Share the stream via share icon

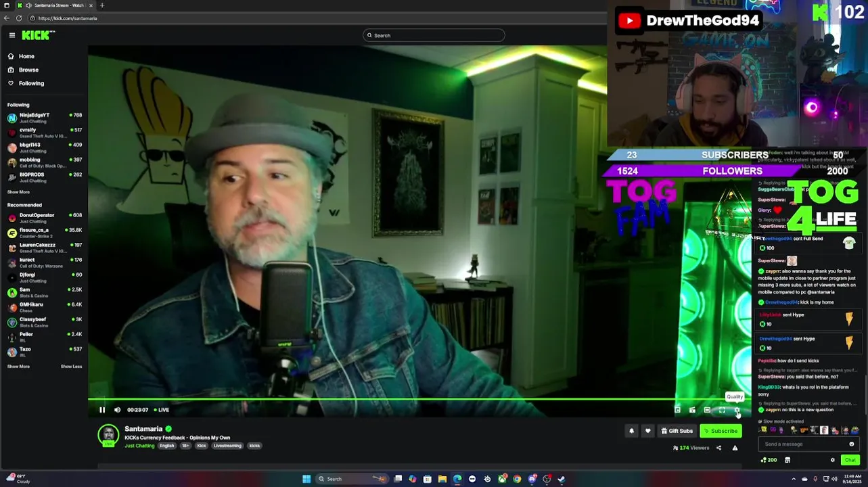point(718,448)
